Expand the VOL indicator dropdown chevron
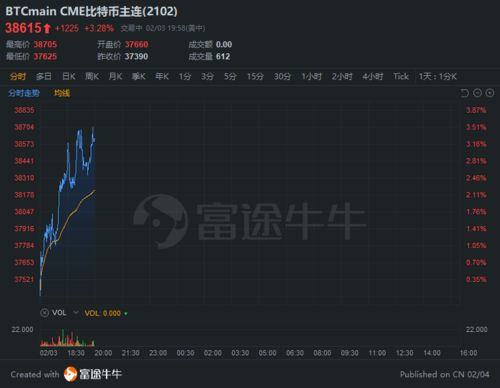 [76, 313]
